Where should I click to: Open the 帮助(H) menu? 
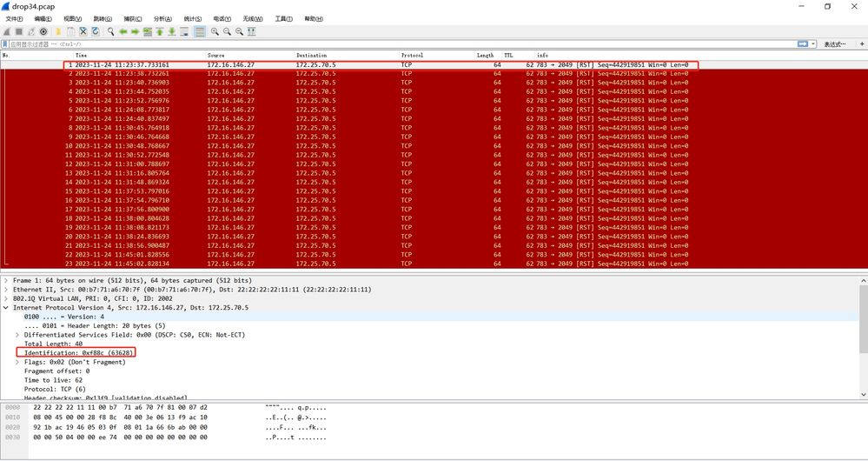314,19
